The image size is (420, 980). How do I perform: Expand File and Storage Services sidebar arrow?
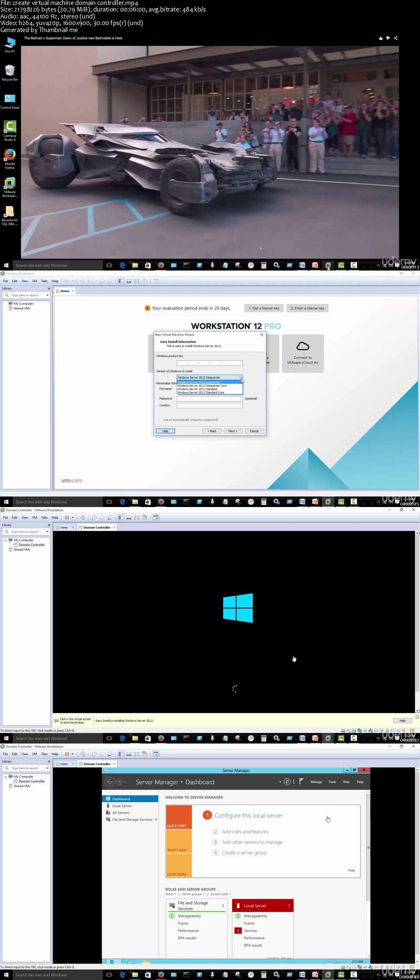click(x=156, y=819)
